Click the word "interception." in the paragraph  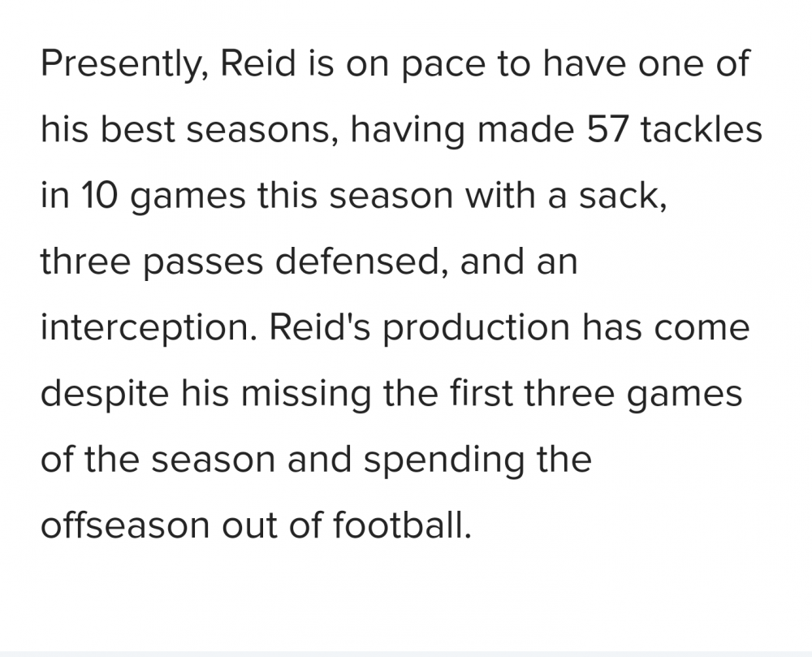(x=149, y=328)
